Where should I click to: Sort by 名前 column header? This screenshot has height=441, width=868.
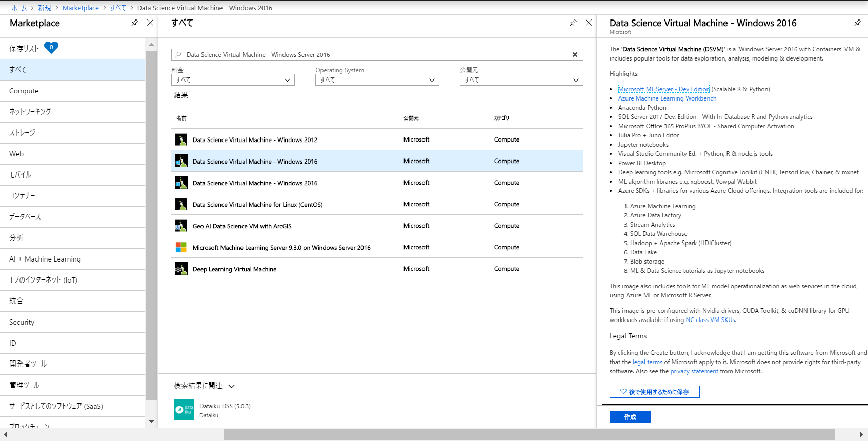[181, 118]
